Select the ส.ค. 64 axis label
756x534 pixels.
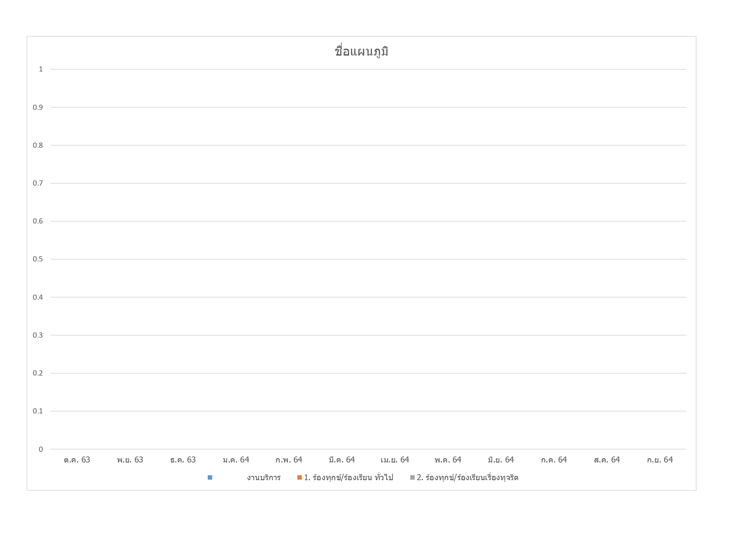click(x=607, y=460)
